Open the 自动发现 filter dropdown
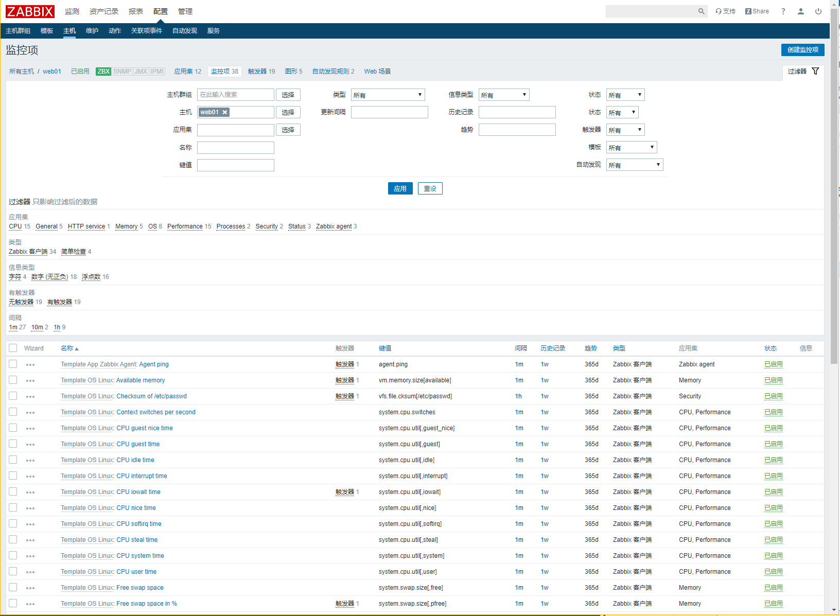Viewport: 840px width, 616px height. pyautogui.click(x=635, y=165)
